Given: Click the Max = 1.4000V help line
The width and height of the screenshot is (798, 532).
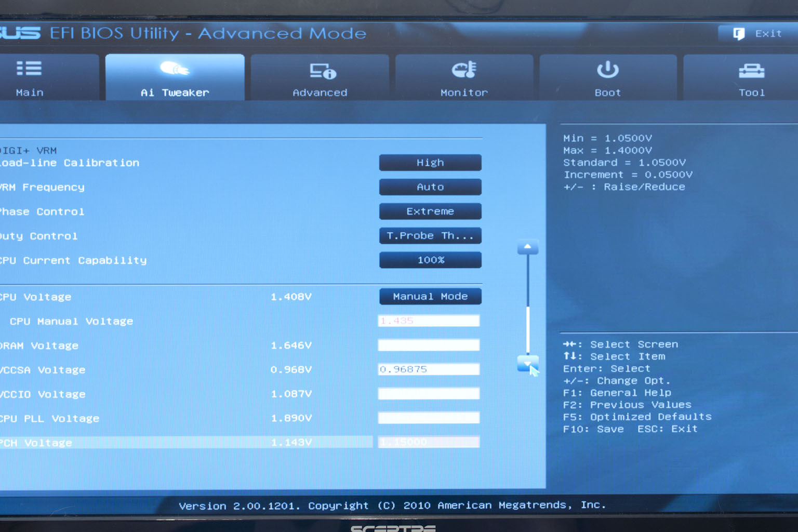Looking at the screenshot, I should [607, 150].
